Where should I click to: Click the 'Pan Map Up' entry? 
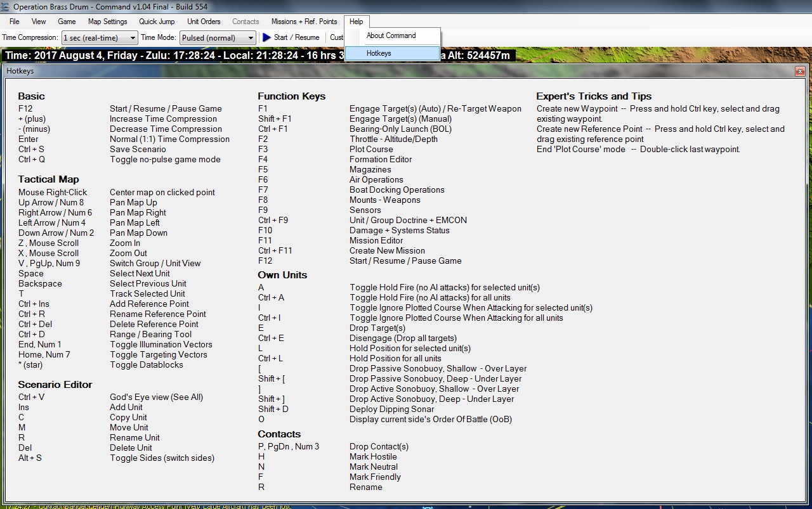[x=133, y=202]
